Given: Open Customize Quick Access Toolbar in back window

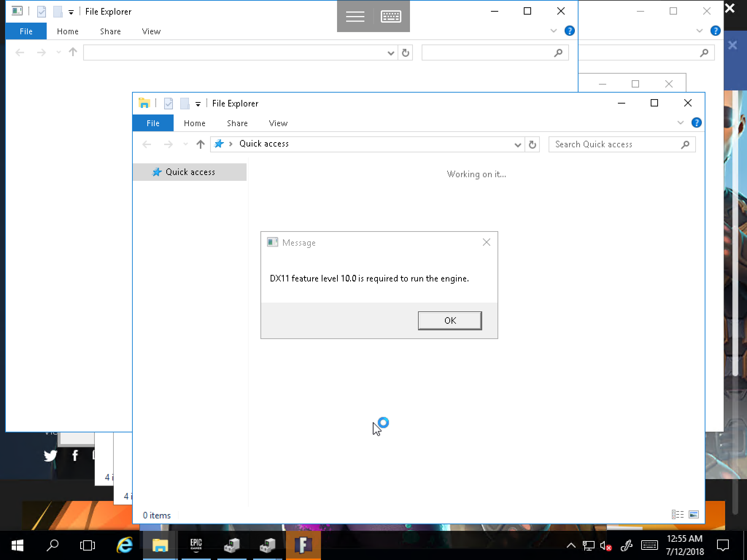Looking at the screenshot, I should (x=71, y=12).
